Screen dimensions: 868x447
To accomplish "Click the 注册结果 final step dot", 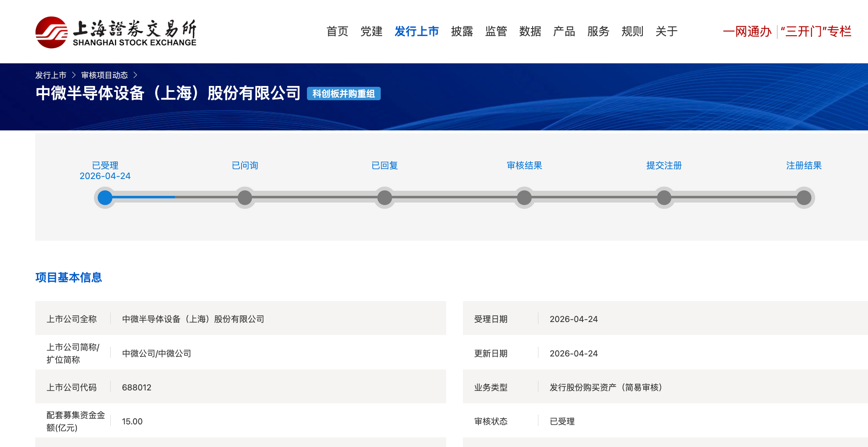I will (x=803, y=198).
